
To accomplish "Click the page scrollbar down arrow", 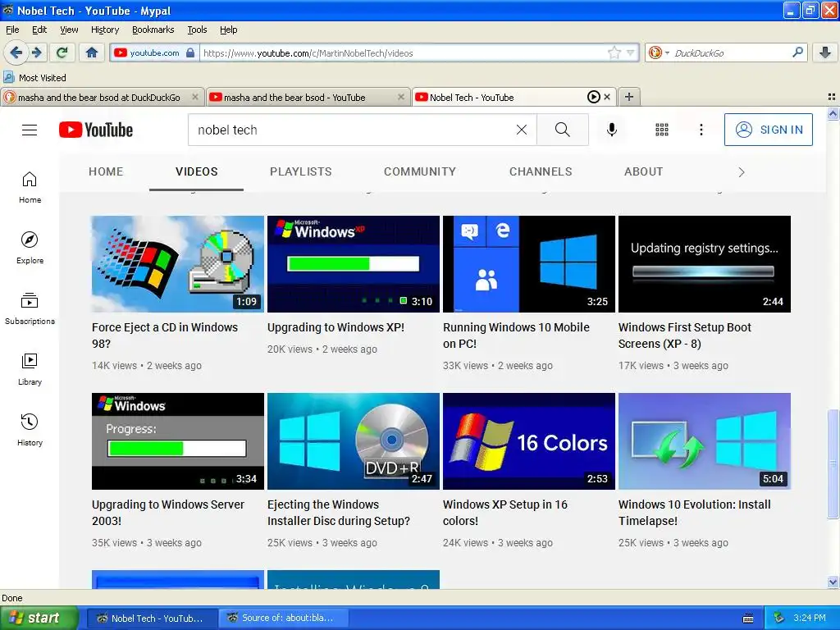I will click(833, 582).
